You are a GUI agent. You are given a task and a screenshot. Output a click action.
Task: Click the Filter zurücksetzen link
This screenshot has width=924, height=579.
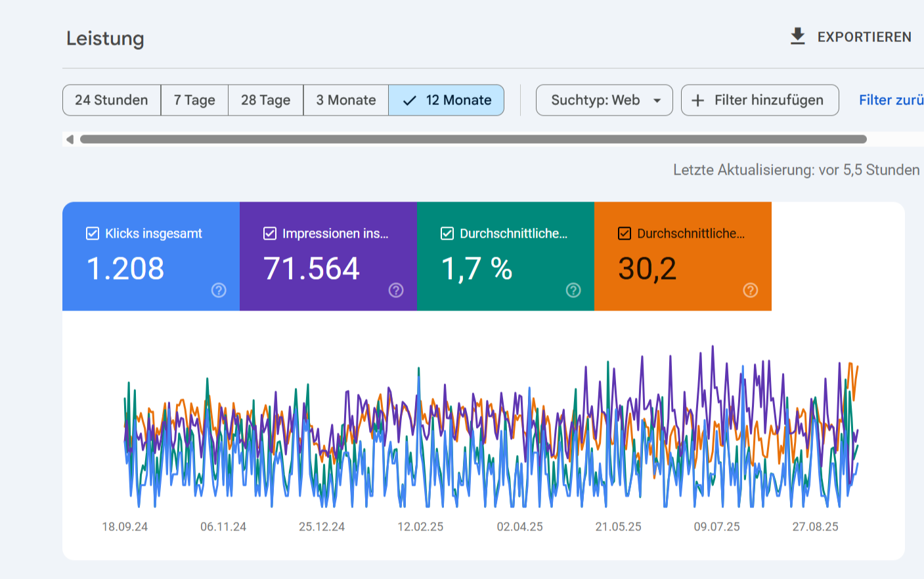click(891, 100)
